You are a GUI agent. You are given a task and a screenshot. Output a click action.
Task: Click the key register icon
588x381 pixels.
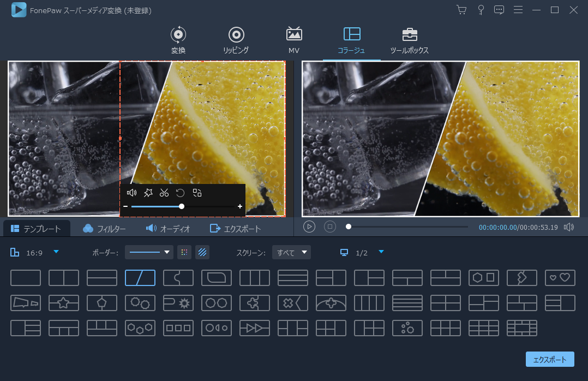481,10
